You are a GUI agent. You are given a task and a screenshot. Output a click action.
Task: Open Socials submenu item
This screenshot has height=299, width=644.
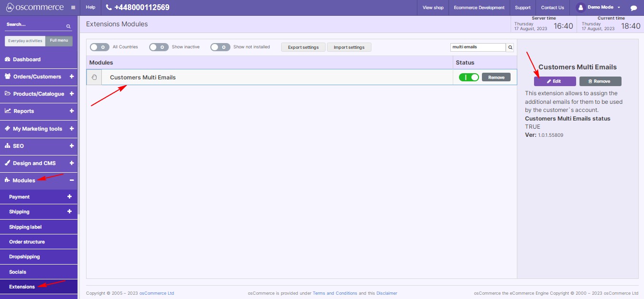click(x=39, y=272)
